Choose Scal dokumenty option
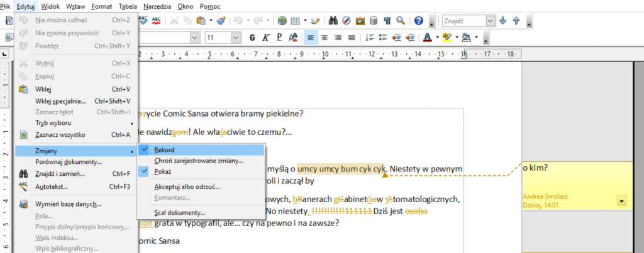 180,213
